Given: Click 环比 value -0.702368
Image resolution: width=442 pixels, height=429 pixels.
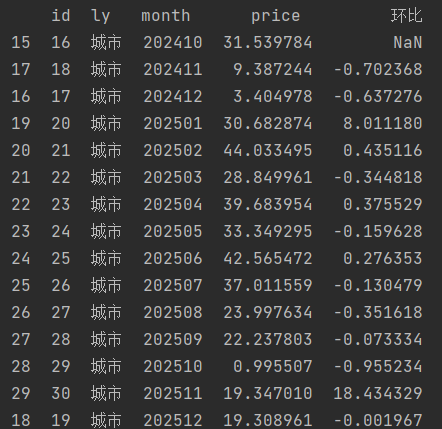Looking at the screenshot, I should [378, 70].
